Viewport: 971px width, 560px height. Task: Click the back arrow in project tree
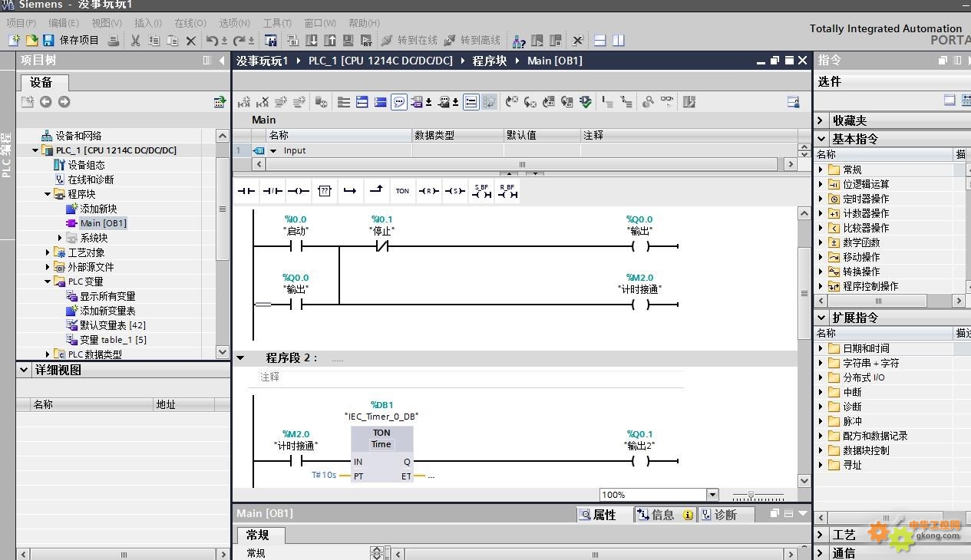46,102
